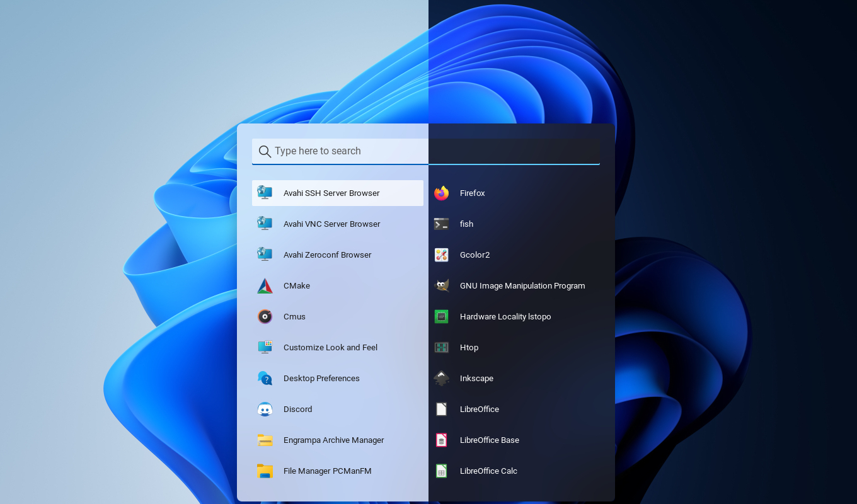Launch Gcolor2 via its icon
Viewport: 857px width, 504px height.
click(442, 255)
